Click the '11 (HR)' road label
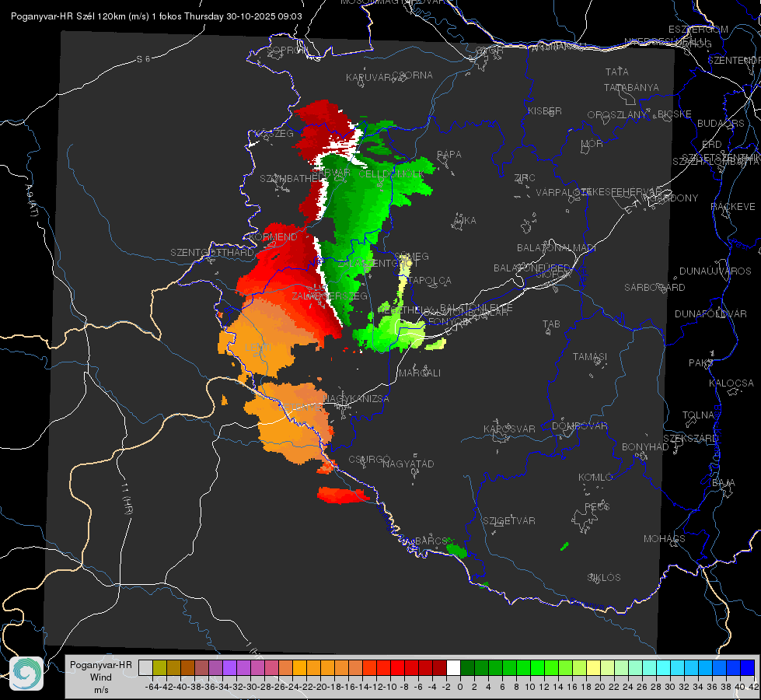 point(127,499)
